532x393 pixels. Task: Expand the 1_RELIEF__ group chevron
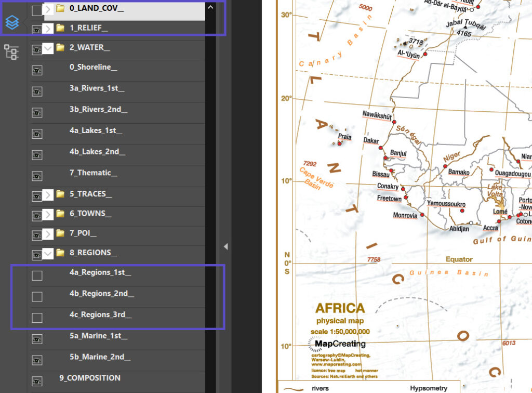pos(48,29)
